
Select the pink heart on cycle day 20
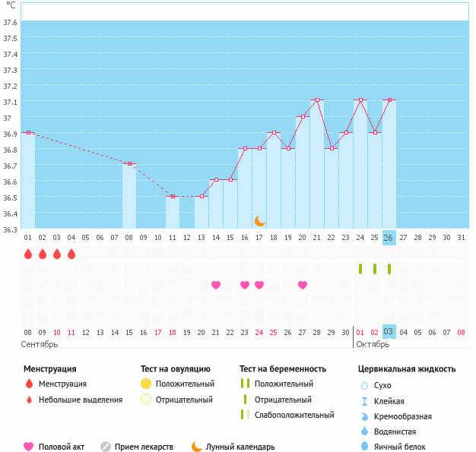tap(303, 285)
